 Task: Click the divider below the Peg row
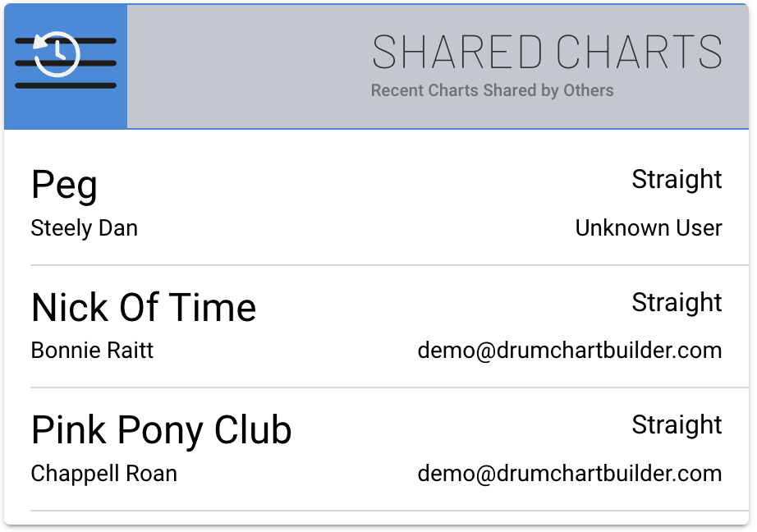pos(389,265)
